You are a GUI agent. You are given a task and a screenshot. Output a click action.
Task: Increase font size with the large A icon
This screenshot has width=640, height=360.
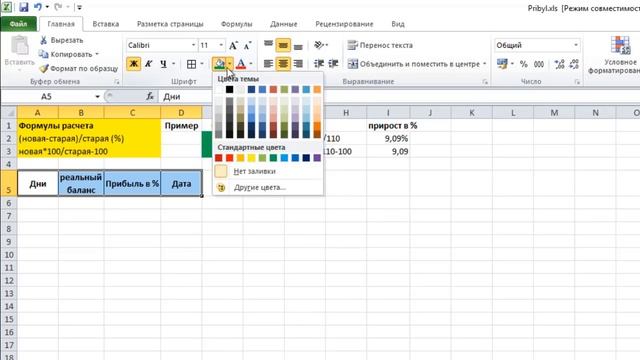(233, 45)
